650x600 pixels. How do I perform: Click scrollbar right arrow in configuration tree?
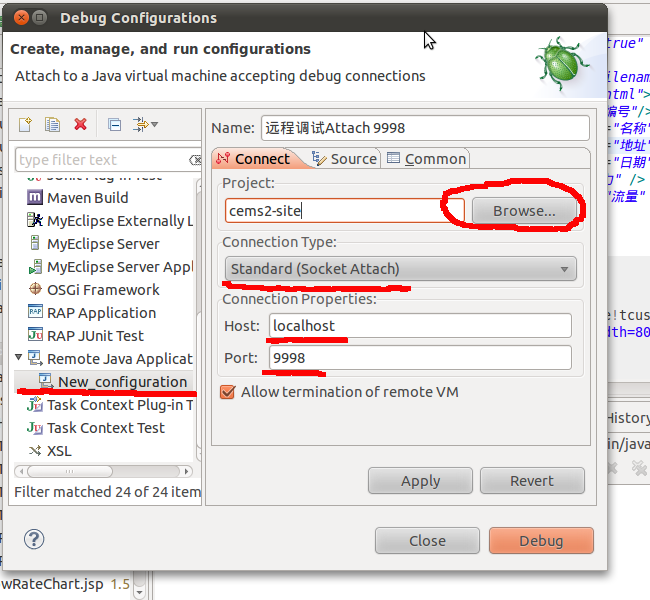187,471
